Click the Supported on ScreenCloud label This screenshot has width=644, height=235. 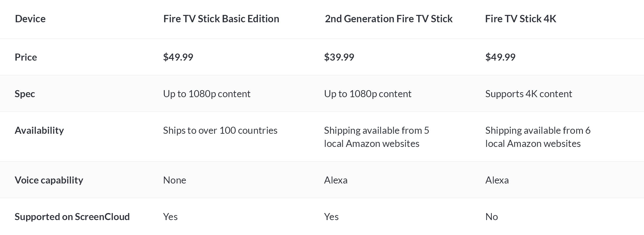click(x=72, y=217)
